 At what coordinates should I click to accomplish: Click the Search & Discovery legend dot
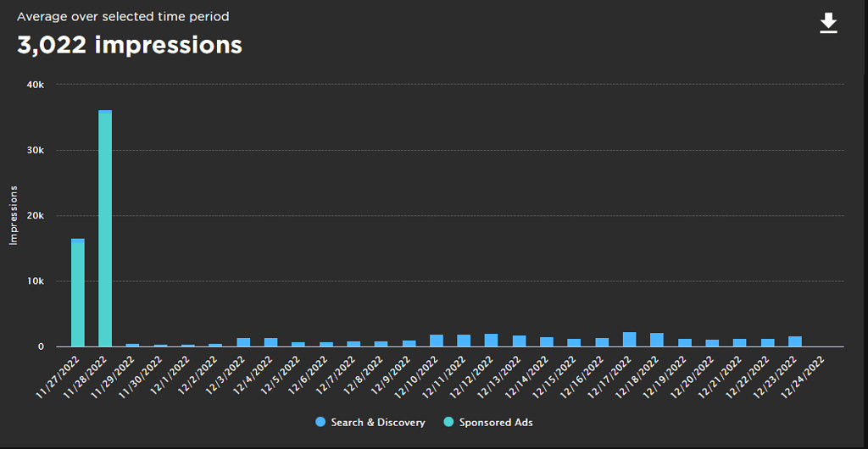[x=320, y=422]
